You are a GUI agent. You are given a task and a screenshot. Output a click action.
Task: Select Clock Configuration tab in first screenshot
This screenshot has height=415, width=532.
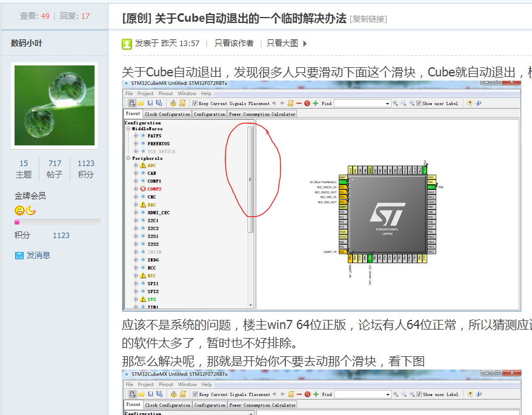pyautogui.click(x=167, y=114)
